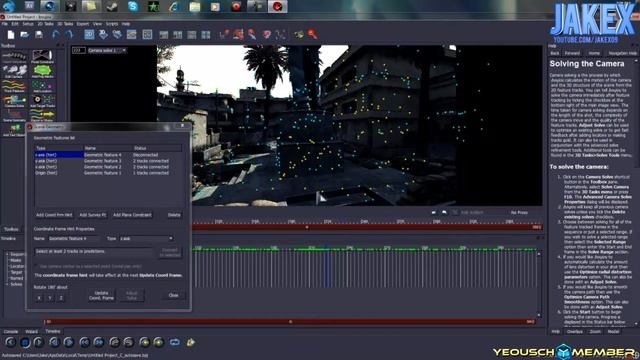Screen dimensions: 640x360
Task: Select the Scene Geometry toolbox icon
Action: point(14,115)
